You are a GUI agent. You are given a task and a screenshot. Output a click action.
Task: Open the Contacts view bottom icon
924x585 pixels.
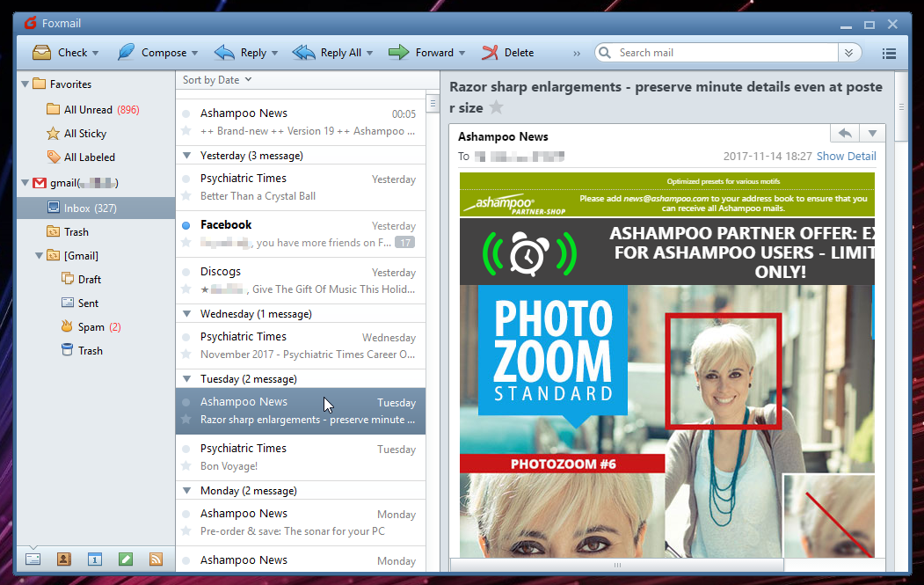(x=63, y=559)
